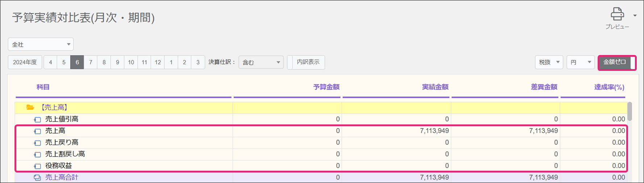Click the icon beside 役務収益
Screen dimensions: 644x183
[37, 166]
